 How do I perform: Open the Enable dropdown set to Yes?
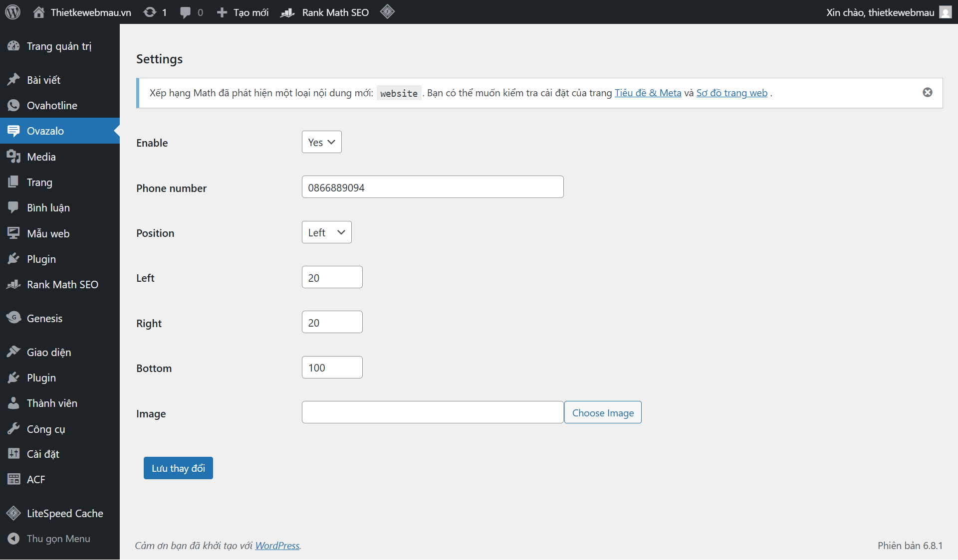321,142
